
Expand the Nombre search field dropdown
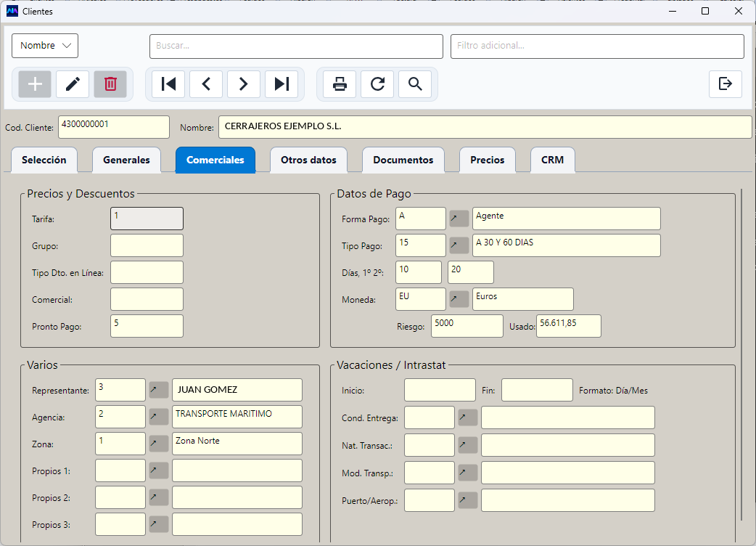(45, 46)
